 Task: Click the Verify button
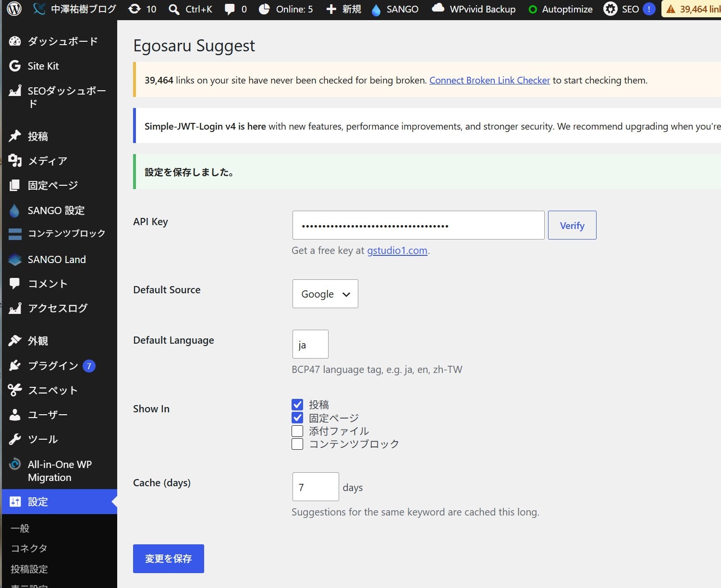click(x=572, y=225)
